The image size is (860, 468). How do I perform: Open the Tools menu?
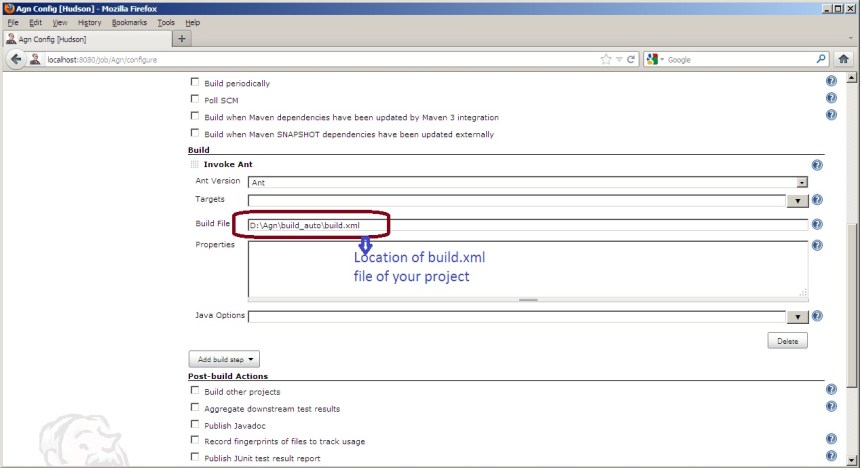[166, 22]
